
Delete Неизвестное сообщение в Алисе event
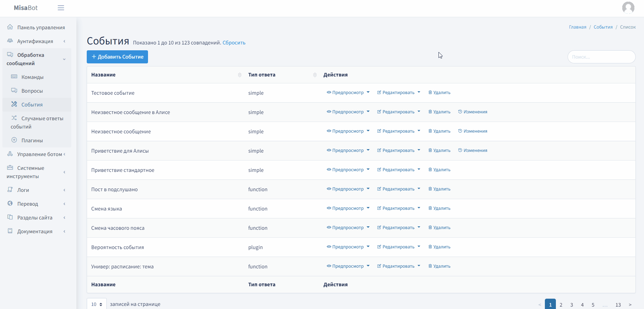tap(439, 112)
